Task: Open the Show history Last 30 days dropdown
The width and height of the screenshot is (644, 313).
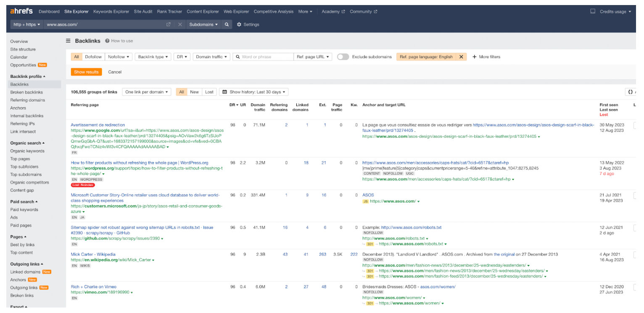Action: point(253,92)
